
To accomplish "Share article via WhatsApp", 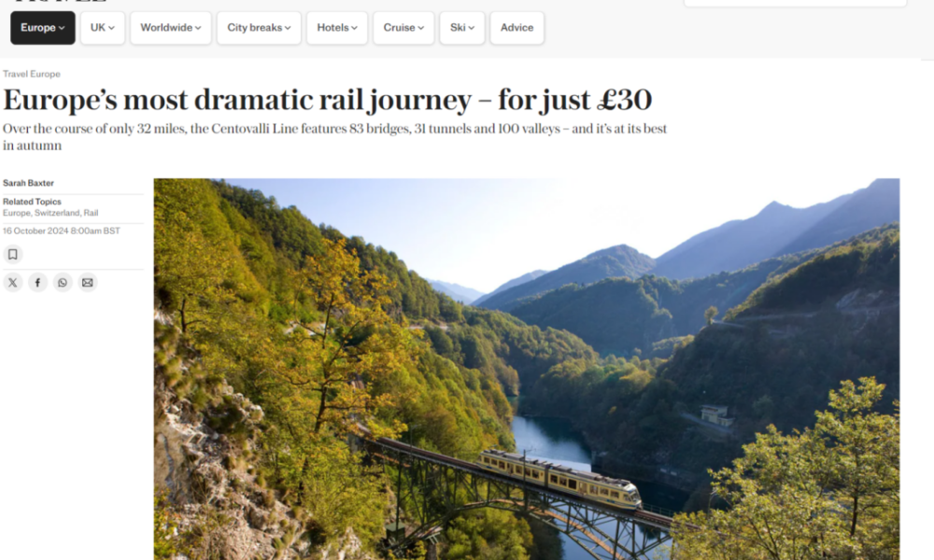I will [63, 283].
